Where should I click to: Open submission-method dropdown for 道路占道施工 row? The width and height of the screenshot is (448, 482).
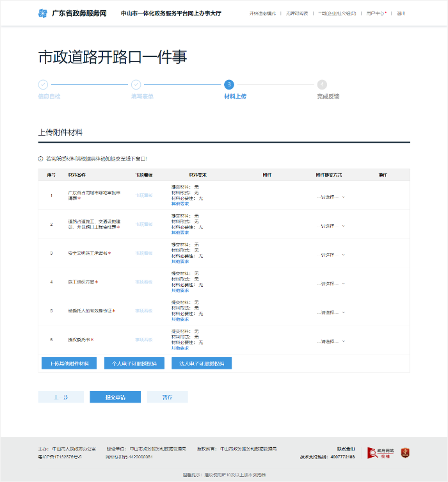coord(331,226)
